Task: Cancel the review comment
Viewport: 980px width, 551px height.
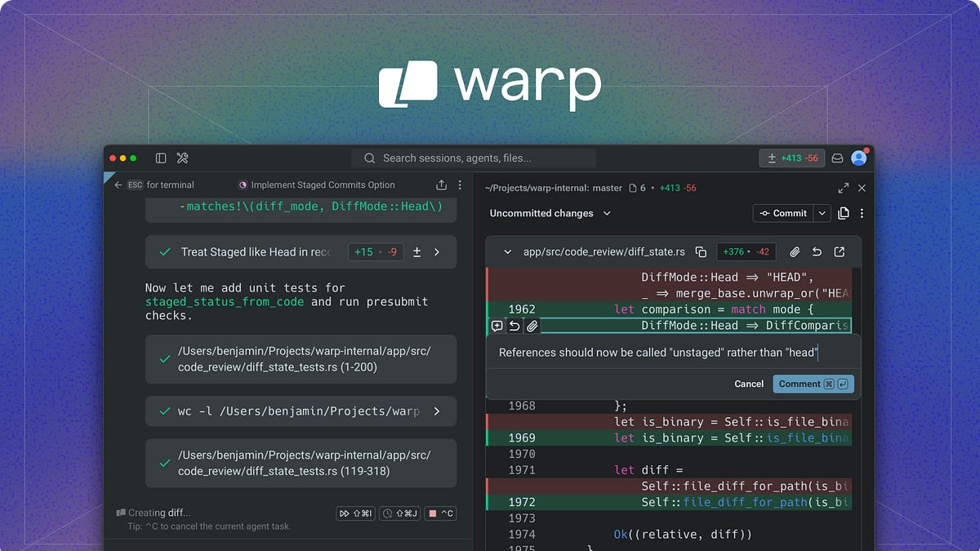Action: [x=749, y=384]
